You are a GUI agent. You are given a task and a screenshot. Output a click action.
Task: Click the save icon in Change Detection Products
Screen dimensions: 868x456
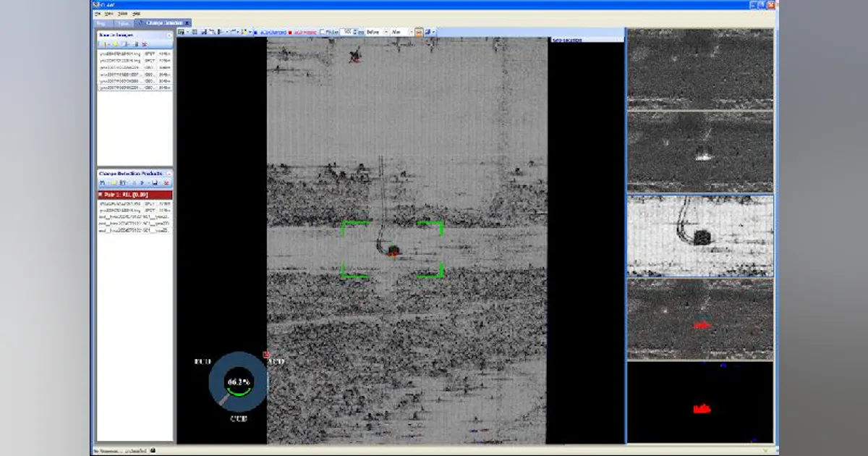pyautogui.click(x=155, y=183)
